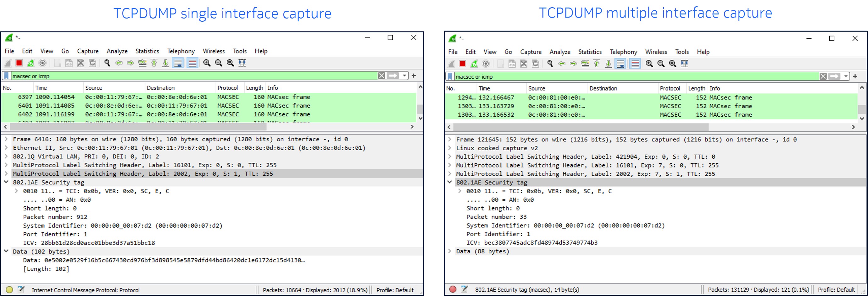Open expert information in single interface status bar
This screenshot has width=868, height=296.
pos(9,289)
